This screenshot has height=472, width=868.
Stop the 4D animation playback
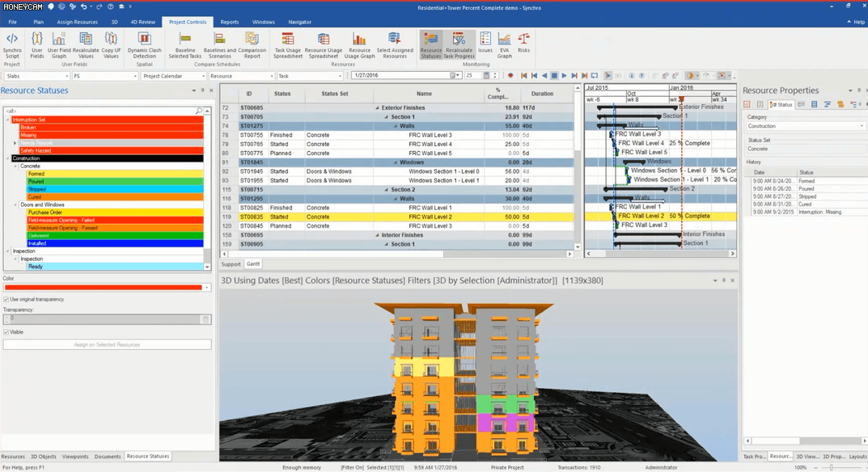[x=554, y=76]
